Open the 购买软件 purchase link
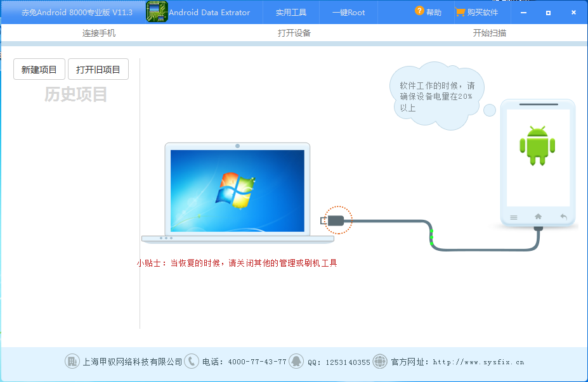588x382 pixels. coord(483,13)
